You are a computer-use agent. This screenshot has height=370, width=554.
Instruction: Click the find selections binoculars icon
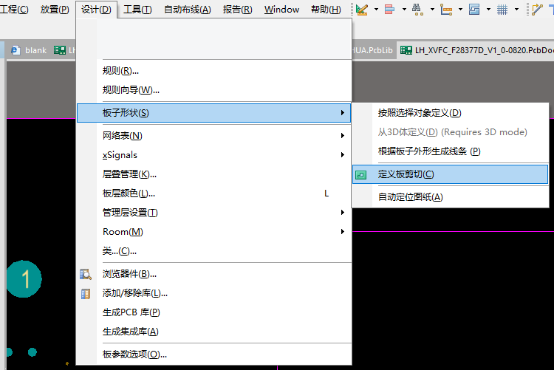(417, 9)
